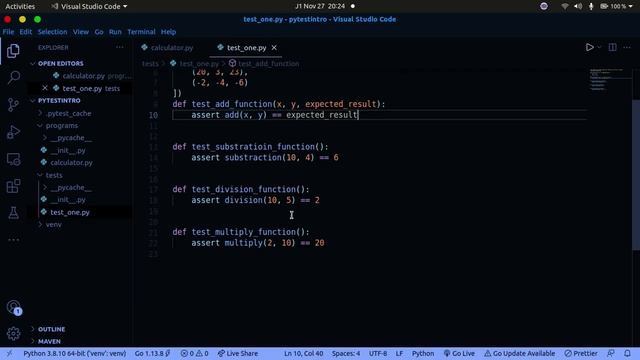Open remote window indicator in status bar
The image size is (640, 360).
click(10, 353)
